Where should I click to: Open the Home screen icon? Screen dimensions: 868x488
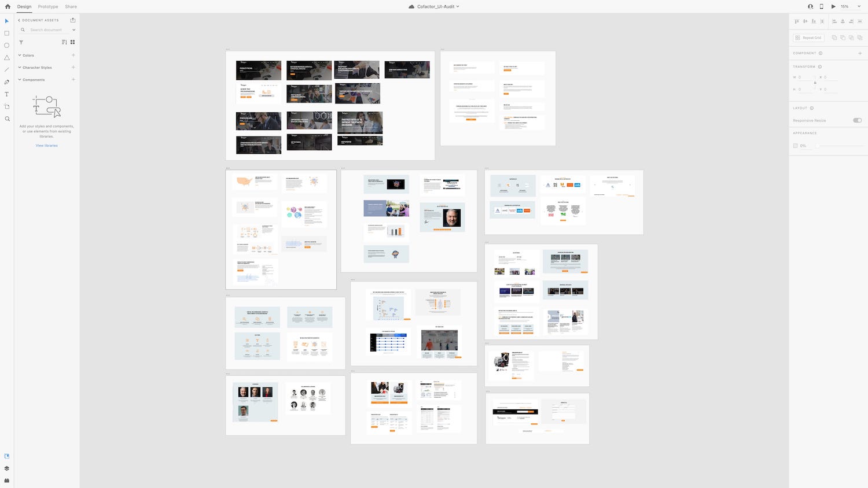click(8, 6)
